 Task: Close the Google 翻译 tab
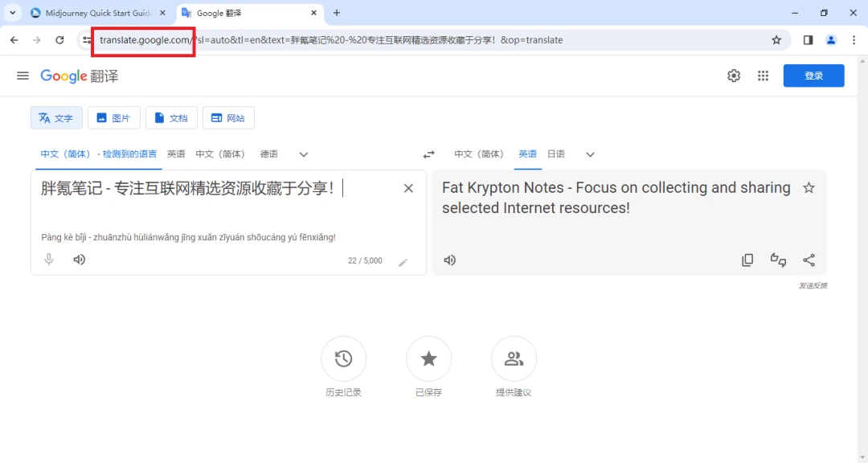tap(313, 13)
